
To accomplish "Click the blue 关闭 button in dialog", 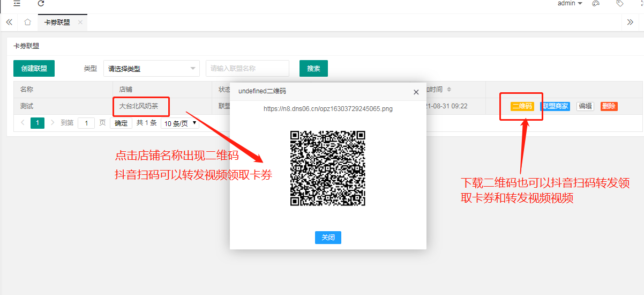I will 328,238.
